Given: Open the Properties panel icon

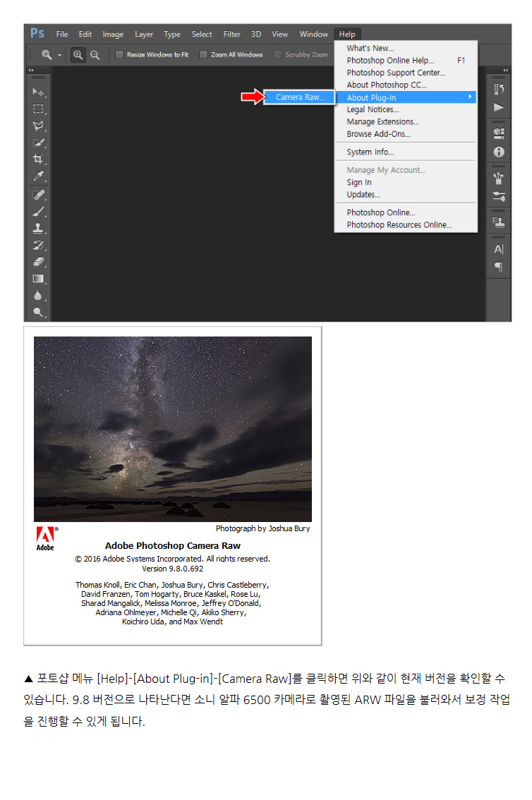Looking at the screenshot, I should point(499,133).
